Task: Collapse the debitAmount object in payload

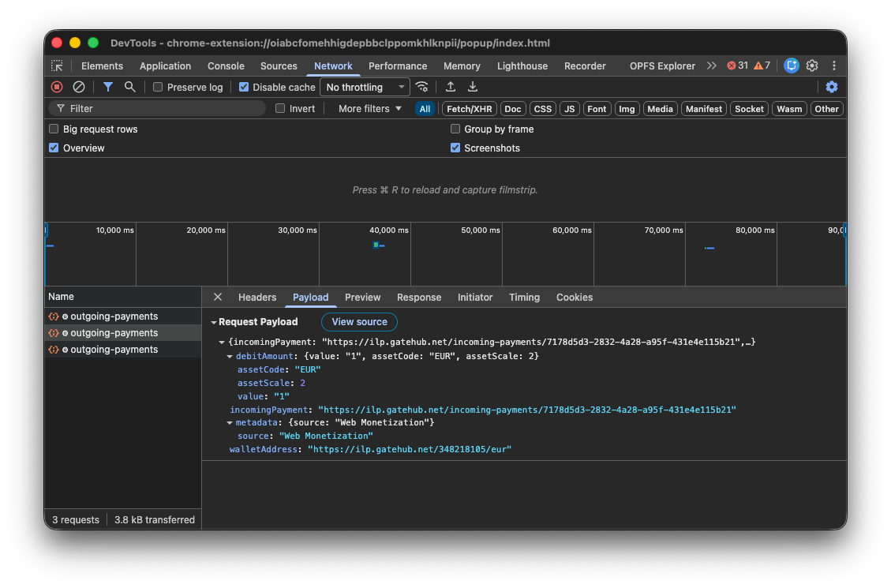Action: (230, 356)
